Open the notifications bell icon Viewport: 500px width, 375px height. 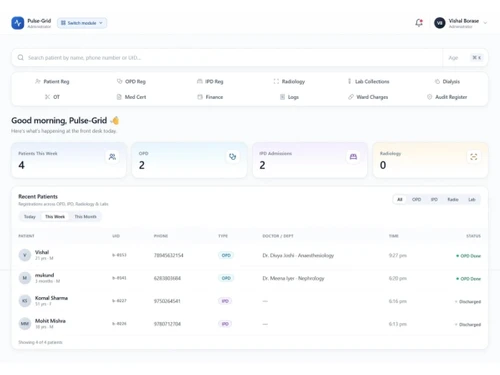coord(419,23)
